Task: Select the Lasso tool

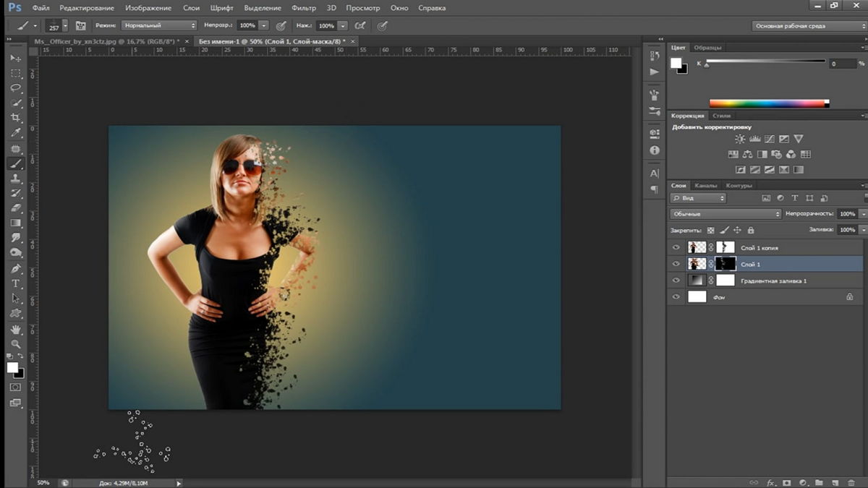Action: (15, 87)
